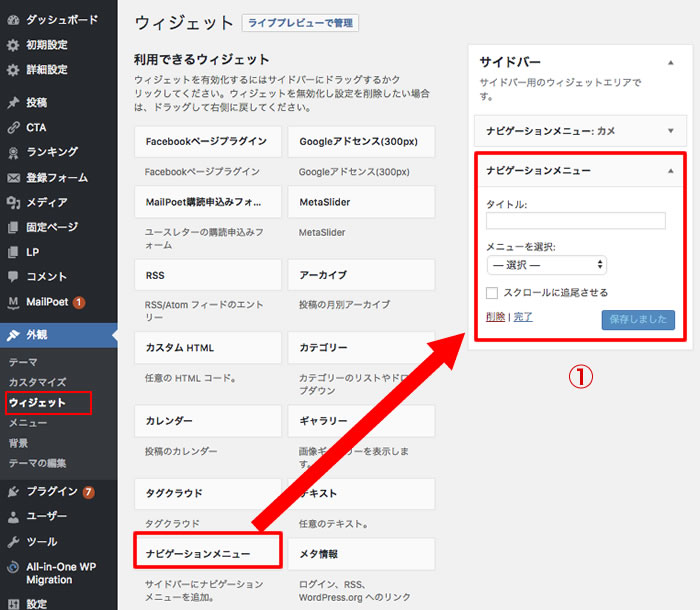This screenshot has width=700, height=610.
Task: Click the 保存しました button
Action: coord(638,320)
